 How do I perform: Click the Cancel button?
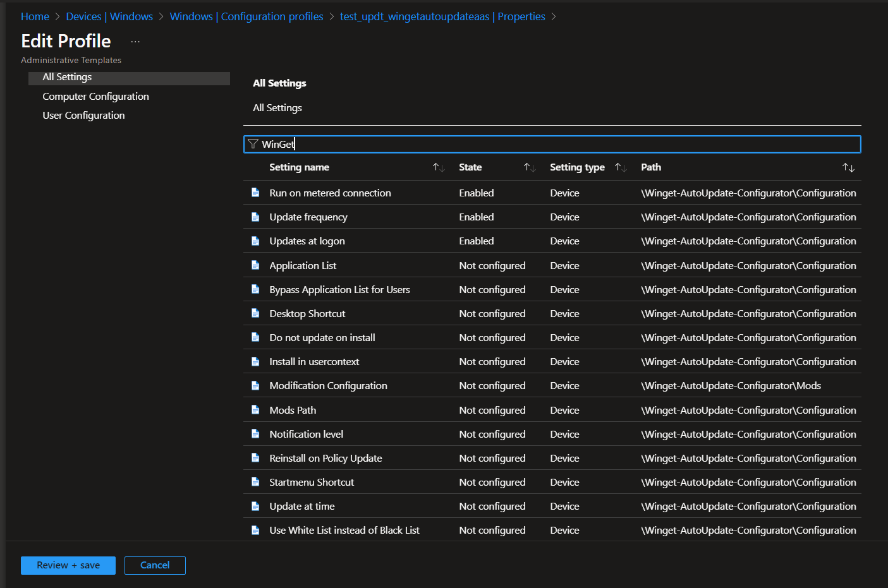tap(155, 565)
